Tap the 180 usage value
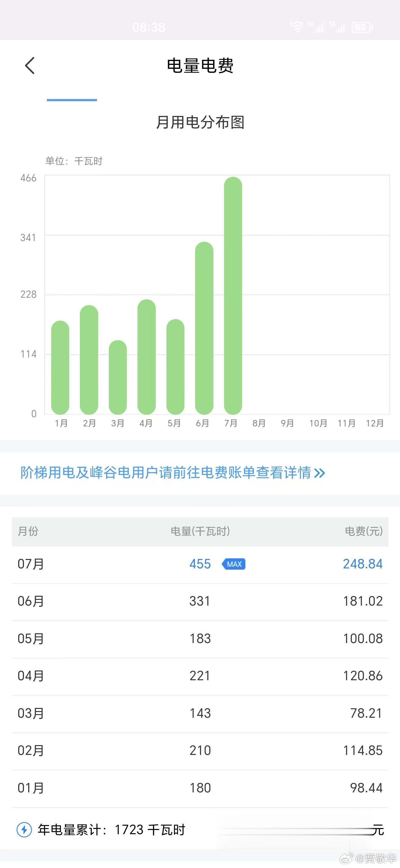The image size is (400, 868). (200, 788)
